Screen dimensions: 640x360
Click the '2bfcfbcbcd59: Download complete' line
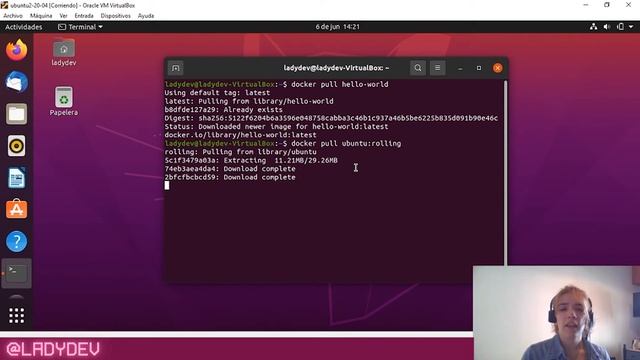(x=230, y=177)
